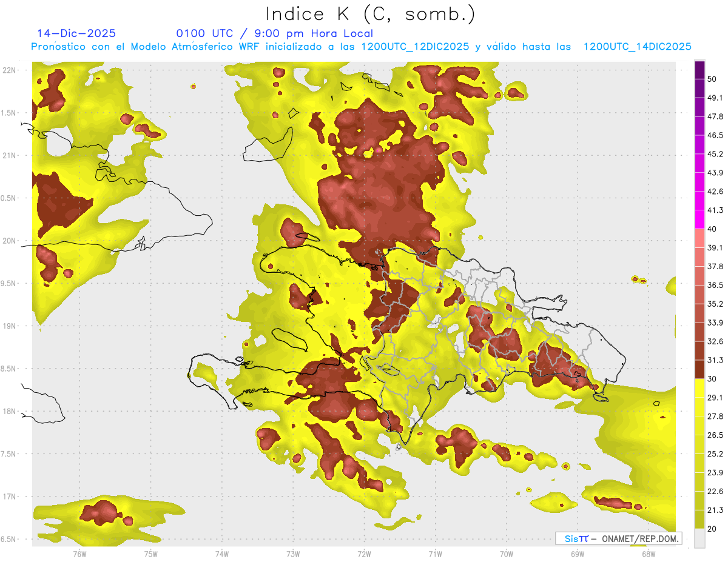Viewport: 728px width, 562px height.
Task: Click the "75W" longitude label
Action: pos(150,554)
